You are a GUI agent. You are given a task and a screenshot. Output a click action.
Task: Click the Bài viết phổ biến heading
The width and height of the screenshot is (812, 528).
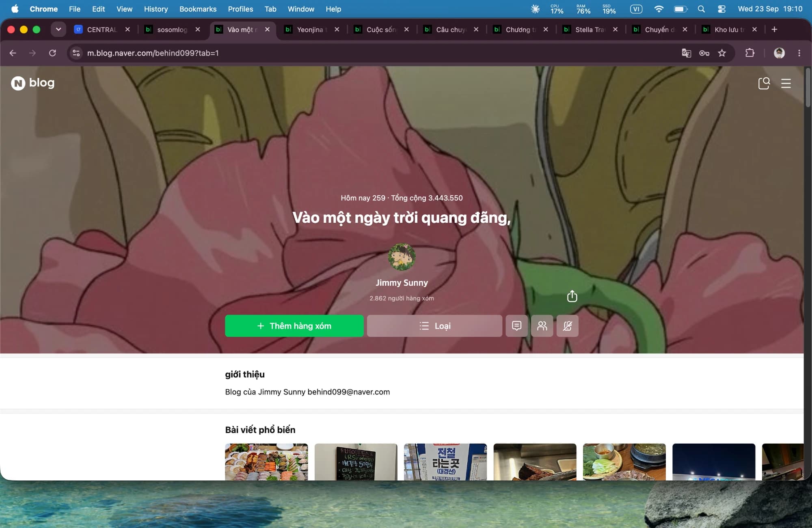pos(260,430)
